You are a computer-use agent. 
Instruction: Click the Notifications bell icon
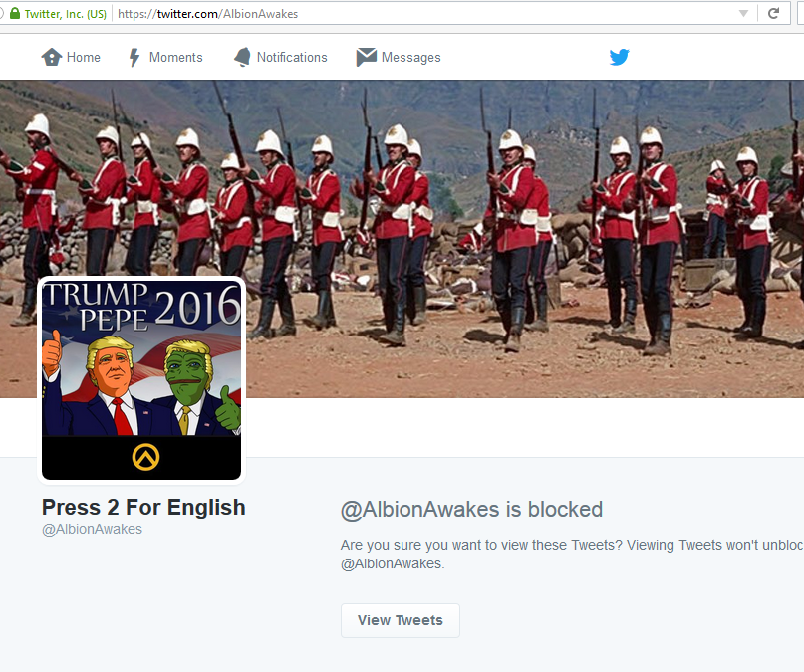pyautogui.click(x=242, y=57)
